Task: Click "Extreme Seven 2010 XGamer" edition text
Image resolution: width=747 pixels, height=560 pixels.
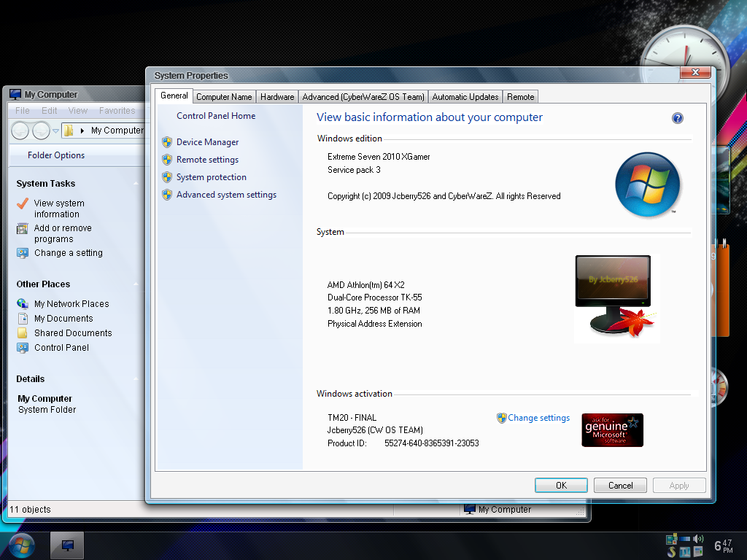Action: point(379,157)
